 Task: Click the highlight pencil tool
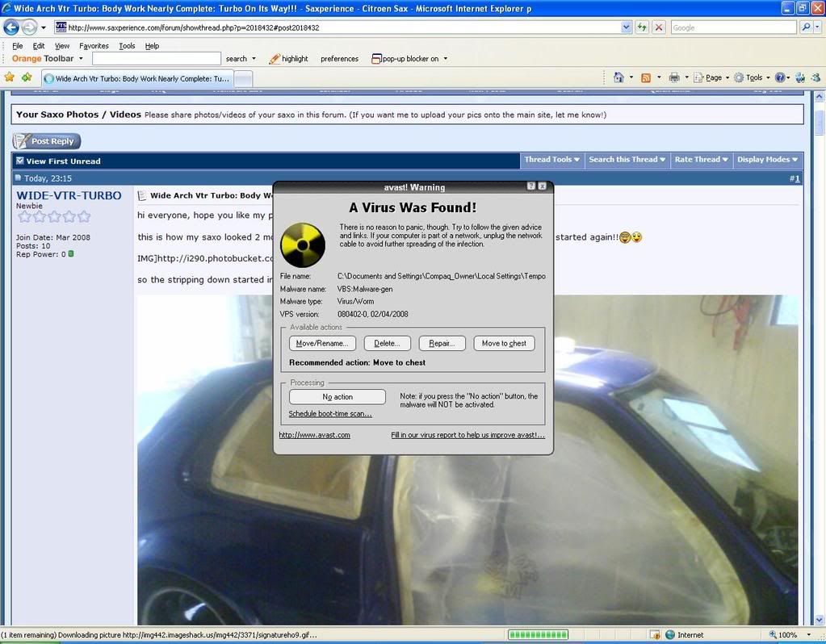pyautogui.click(x=289, y=58)
